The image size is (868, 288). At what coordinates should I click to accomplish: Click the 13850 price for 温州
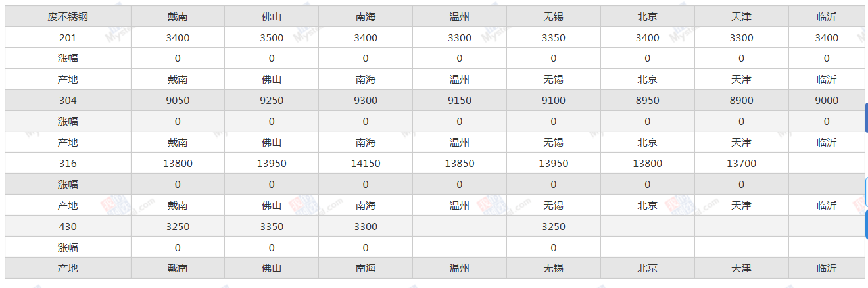tap(460, 164)
